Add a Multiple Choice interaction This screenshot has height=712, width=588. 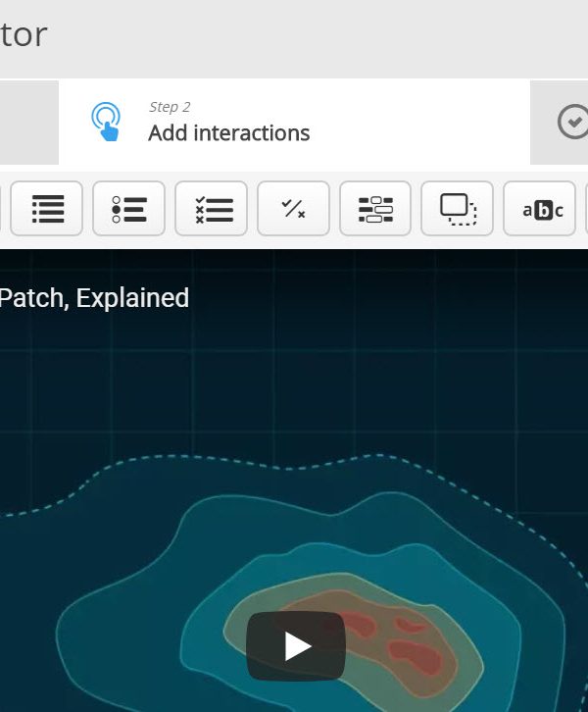212,209
